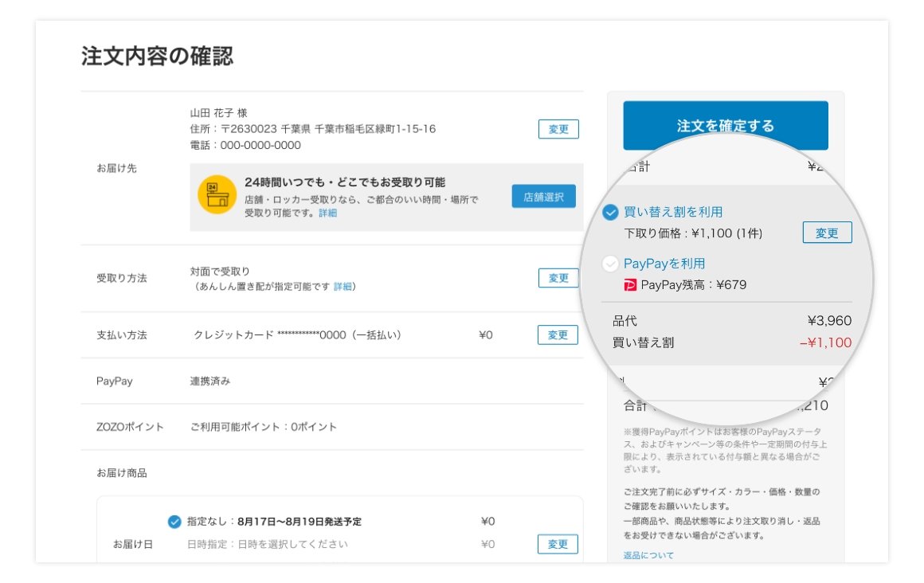Click 下取り価格:¥1,100 (1件) text
The image size is (924, 583).
(x=693, y=233)
